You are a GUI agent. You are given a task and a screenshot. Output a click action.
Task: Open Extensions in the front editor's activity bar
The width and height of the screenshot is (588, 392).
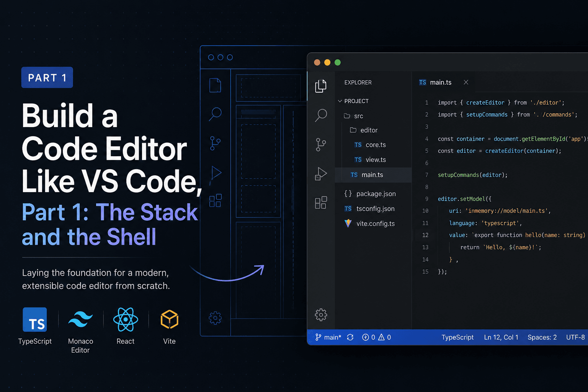(x=321, y=203)
